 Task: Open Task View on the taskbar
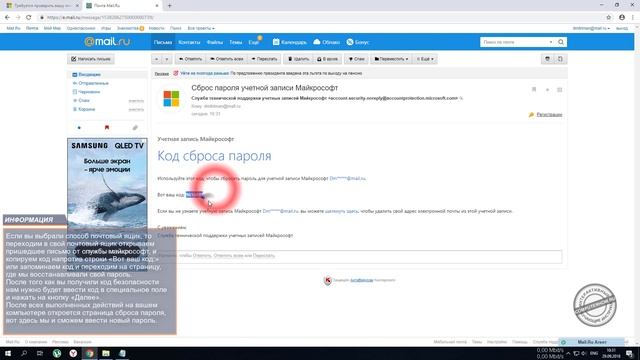coord(40,353)
